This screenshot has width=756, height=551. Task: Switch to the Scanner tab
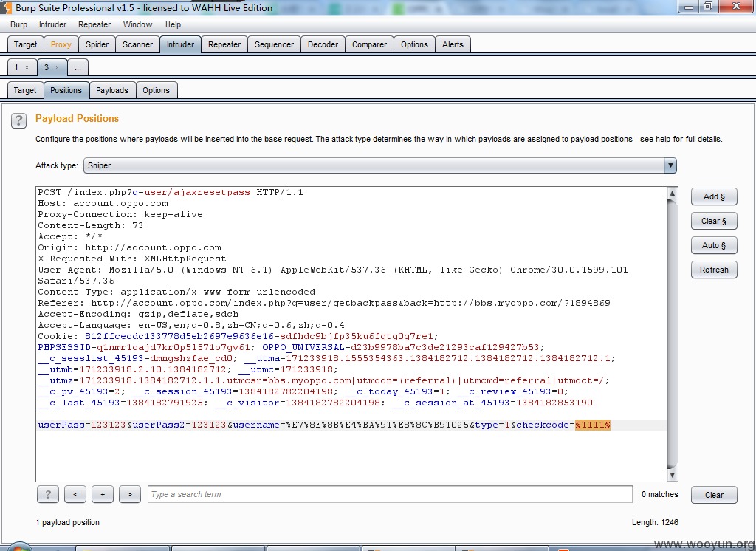137,44
